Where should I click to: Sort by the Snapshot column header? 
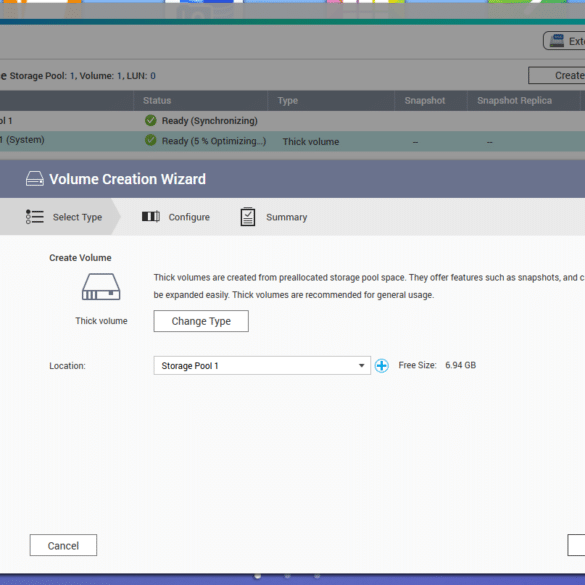431,101
